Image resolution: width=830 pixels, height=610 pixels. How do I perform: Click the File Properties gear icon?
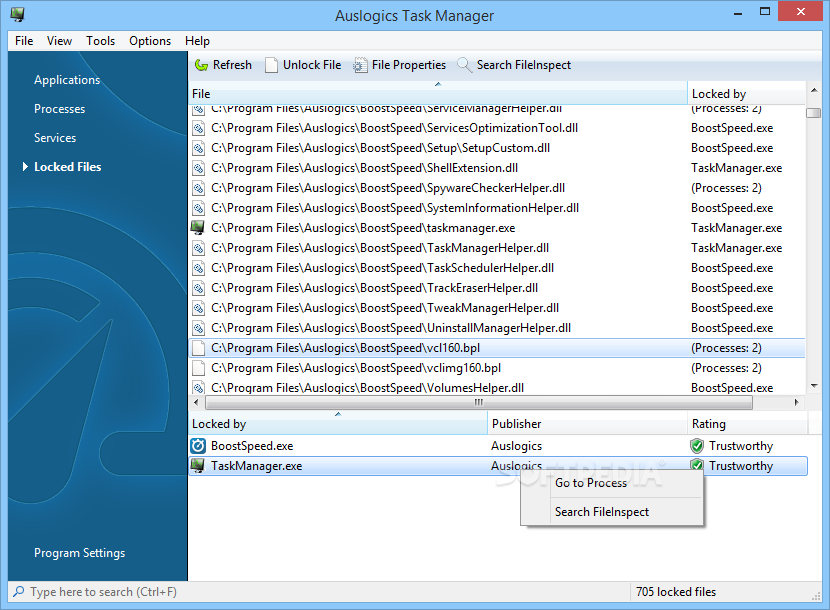coord(360,65)
